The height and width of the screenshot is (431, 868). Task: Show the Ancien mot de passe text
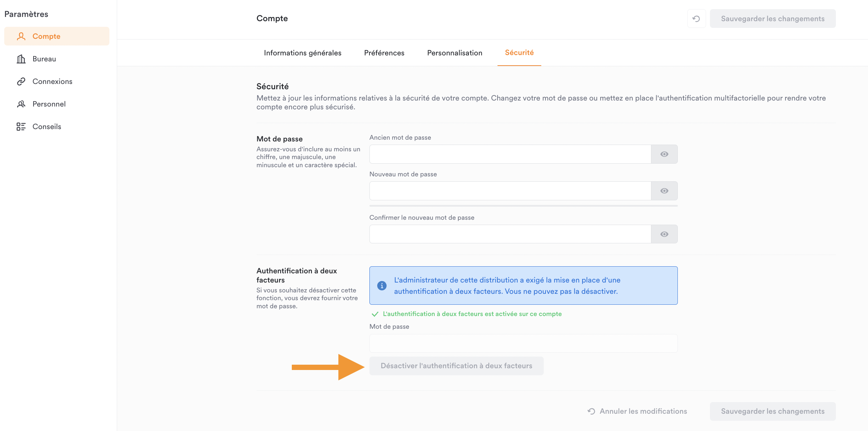[664, 154]
